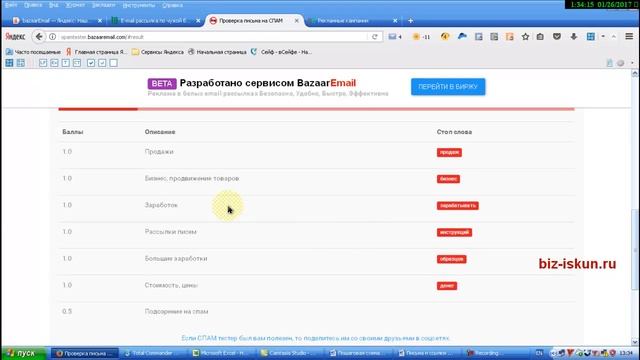
Task: Open the Инструменты menu
Action: [139, 5]
